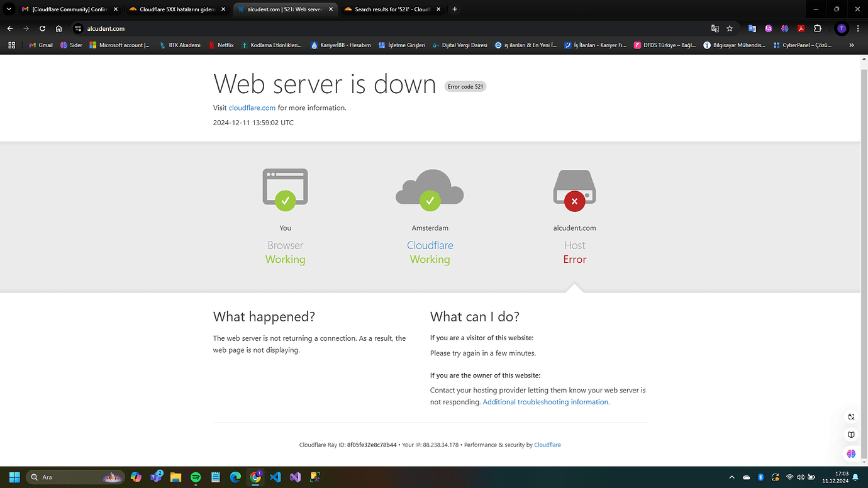Open the BTK Akademi bookmark
Viewport: 868px width, 488px height.
point(179,45)
